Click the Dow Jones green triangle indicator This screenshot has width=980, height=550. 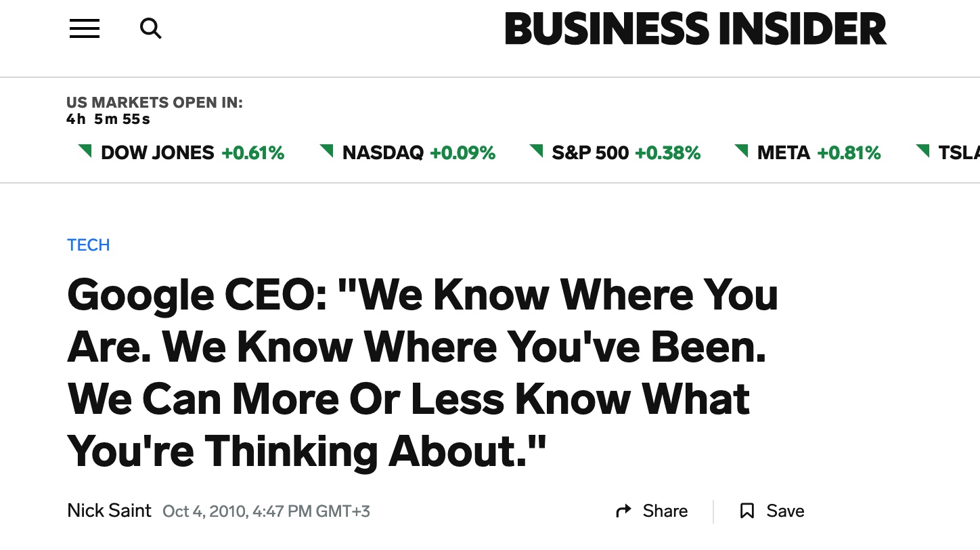point(85,150)
